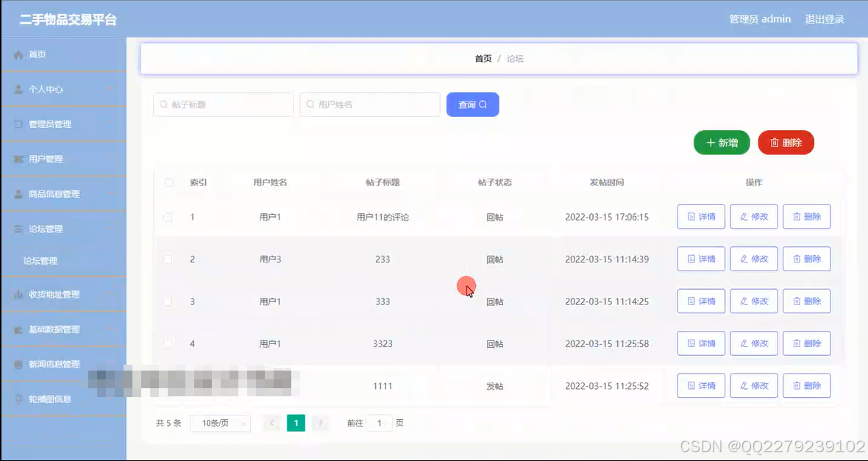Check the checkbox for row with 用户11的评论
The width and height of the screenshot is (868, 461).
(x=167, y=217)
